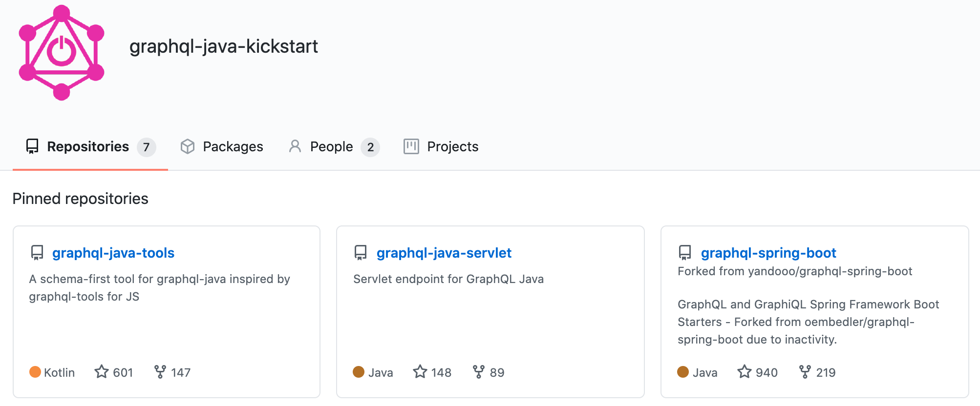Switch to the Packages tab

222,146
